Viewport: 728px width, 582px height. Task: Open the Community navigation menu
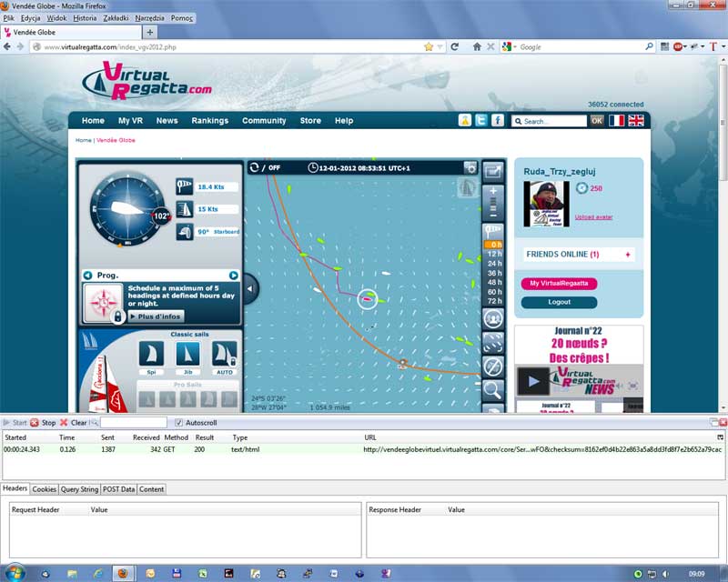264,120
